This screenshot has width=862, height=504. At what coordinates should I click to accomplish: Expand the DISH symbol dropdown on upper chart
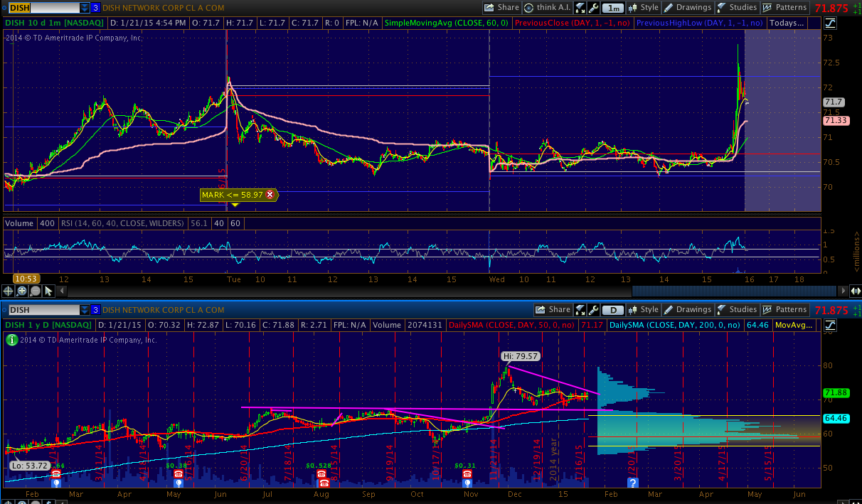85,8
